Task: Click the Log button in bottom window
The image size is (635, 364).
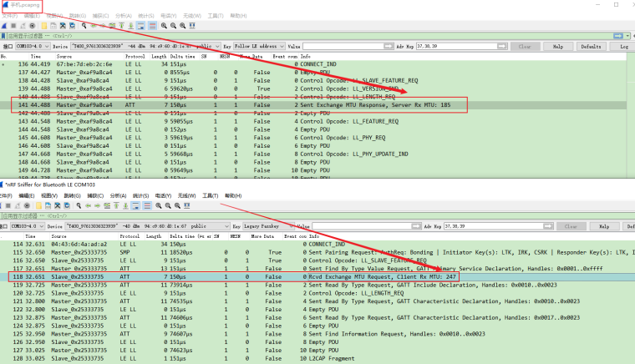Action: [x=623, y=226]
